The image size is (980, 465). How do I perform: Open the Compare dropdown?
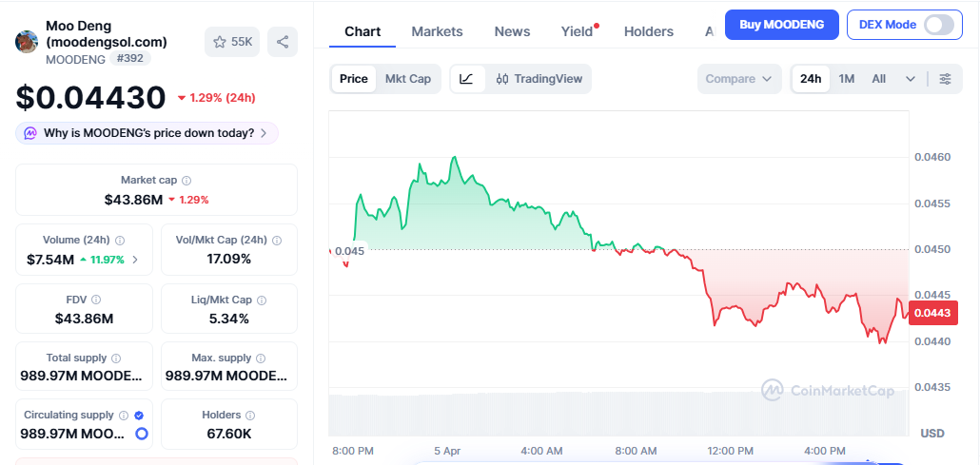(x=739, y=79)
